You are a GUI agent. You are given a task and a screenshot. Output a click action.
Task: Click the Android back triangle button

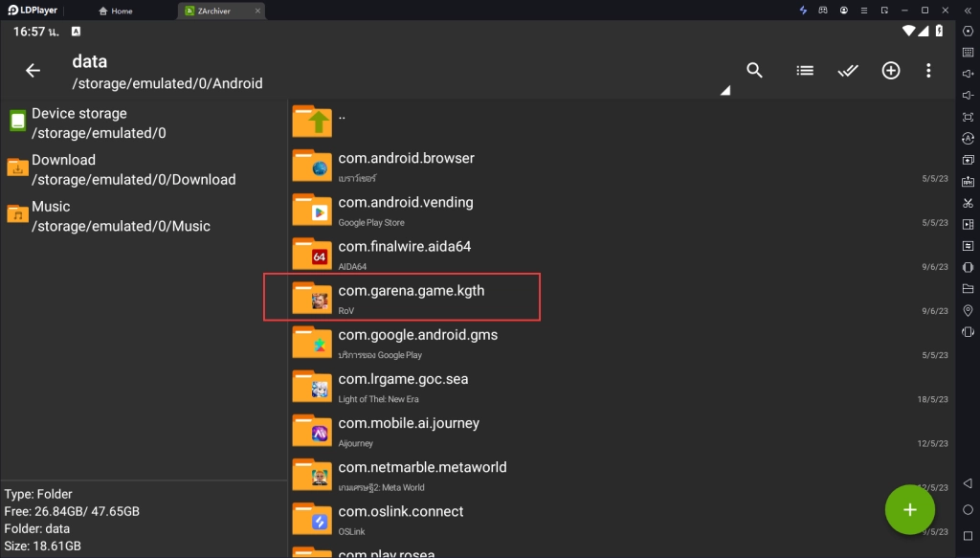click(x=968, y=483)
